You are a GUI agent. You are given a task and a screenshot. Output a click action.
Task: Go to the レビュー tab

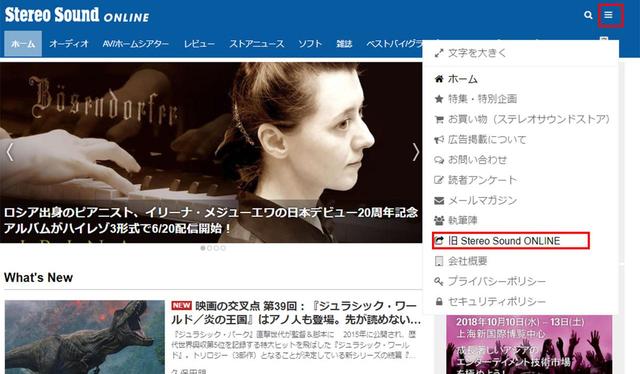(199, 43)
